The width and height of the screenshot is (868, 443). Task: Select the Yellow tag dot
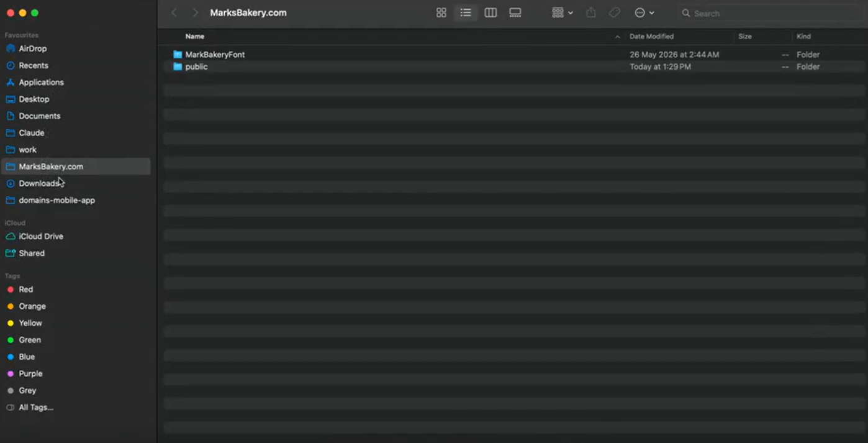(x=11, y=323)
